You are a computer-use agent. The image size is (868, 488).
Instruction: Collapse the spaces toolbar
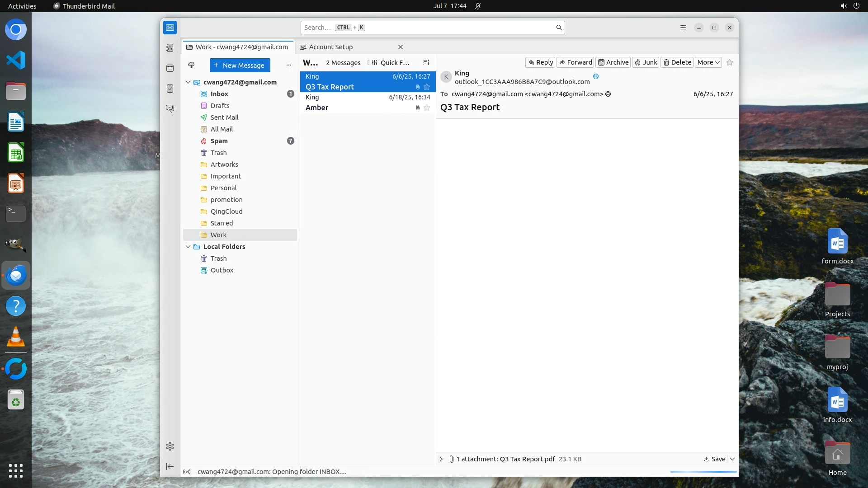[x=170, y=466]
